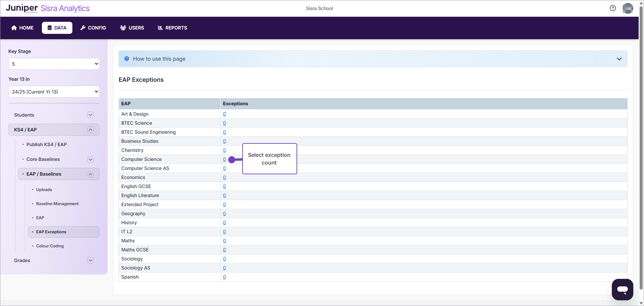Select the Data tab

coord(57,28)
